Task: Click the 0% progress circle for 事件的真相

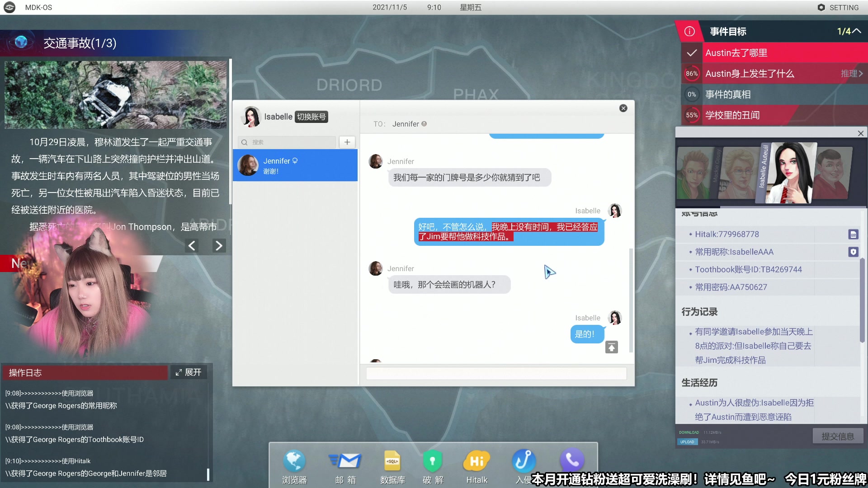Action: point(691,94)
